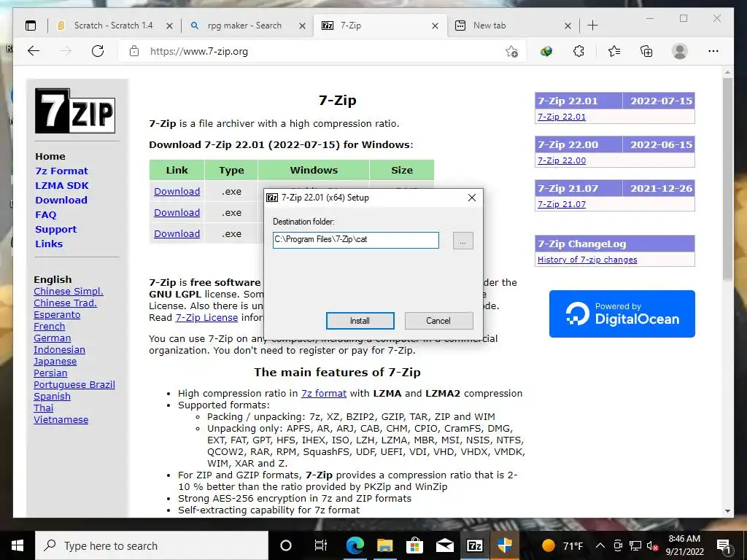Switch to the Scratch 1.4 tab
Image resolution: width=747 pixels, height=560 pixels.
pos(113,26)
